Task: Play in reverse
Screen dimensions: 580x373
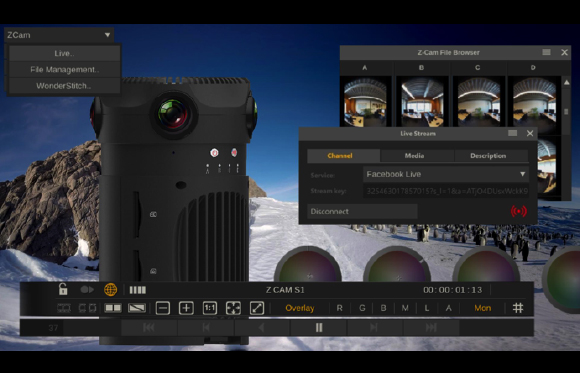Action: pos(262,327)
